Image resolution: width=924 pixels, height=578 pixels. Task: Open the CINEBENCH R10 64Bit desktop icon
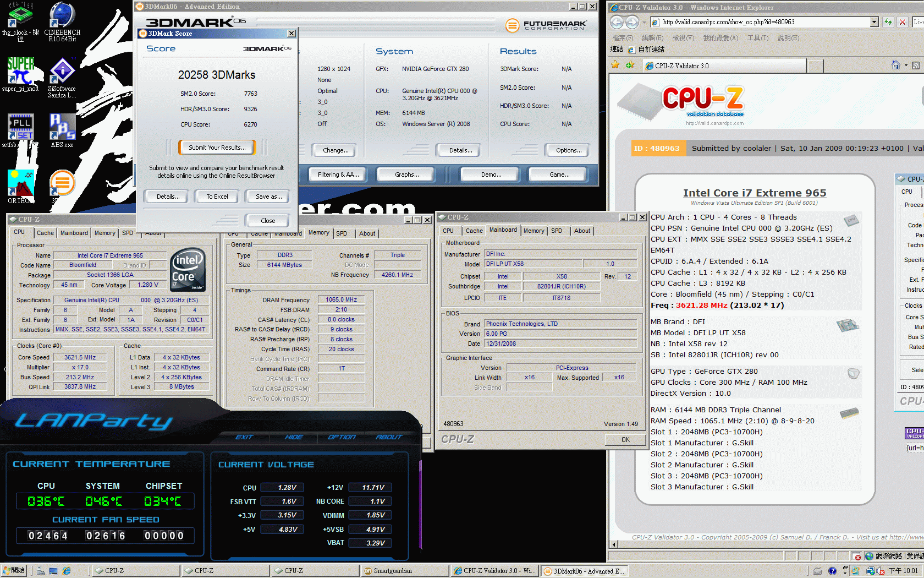click(x=62, y=21)
